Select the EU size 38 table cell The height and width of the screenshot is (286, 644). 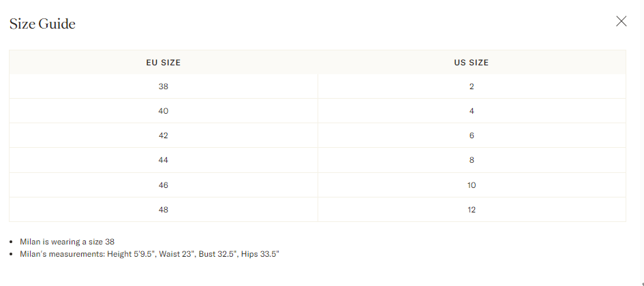point(164,86)
